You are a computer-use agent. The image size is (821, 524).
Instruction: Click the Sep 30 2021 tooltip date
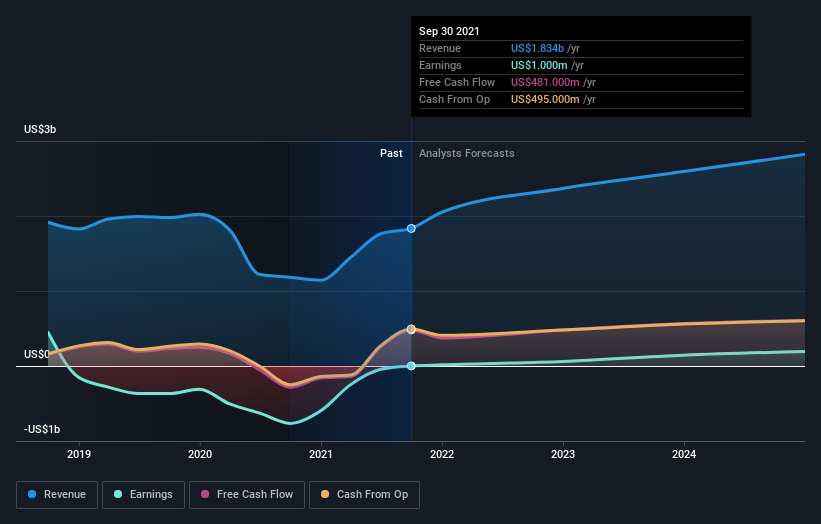pyautogui.click(x=449, y=31)
